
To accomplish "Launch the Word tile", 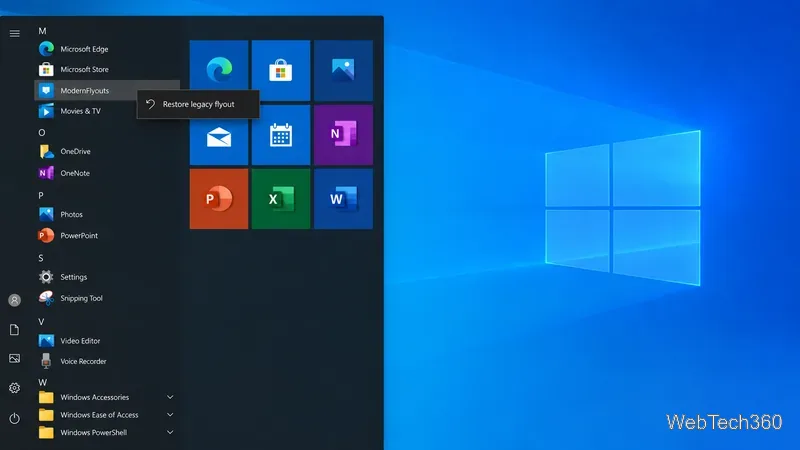I will [x=343, y=199].
